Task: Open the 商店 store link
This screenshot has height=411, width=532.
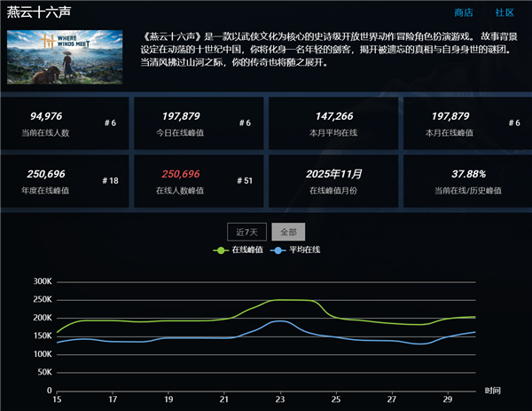Action: [463, 12]
